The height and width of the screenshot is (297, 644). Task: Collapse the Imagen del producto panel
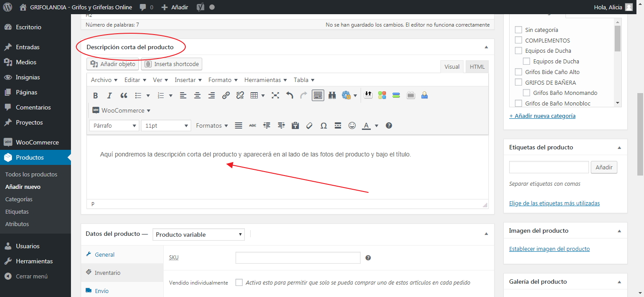(x=619, y=231)
